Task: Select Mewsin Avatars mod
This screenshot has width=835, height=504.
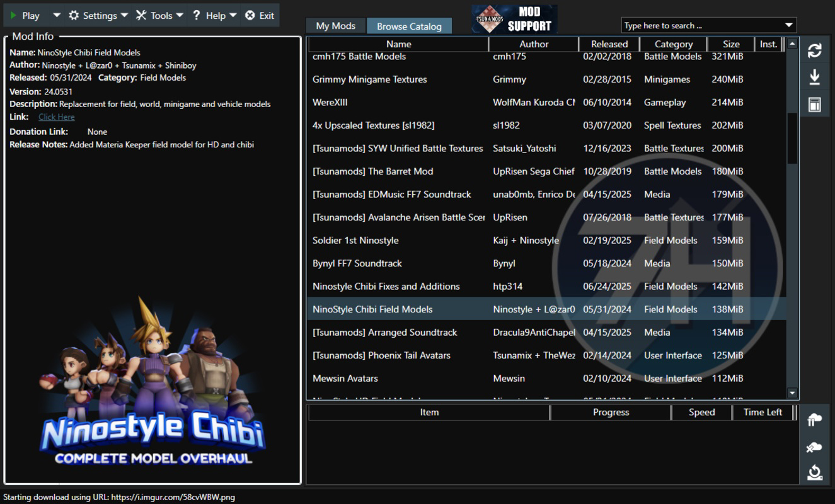Action: [x=546, y=378]
